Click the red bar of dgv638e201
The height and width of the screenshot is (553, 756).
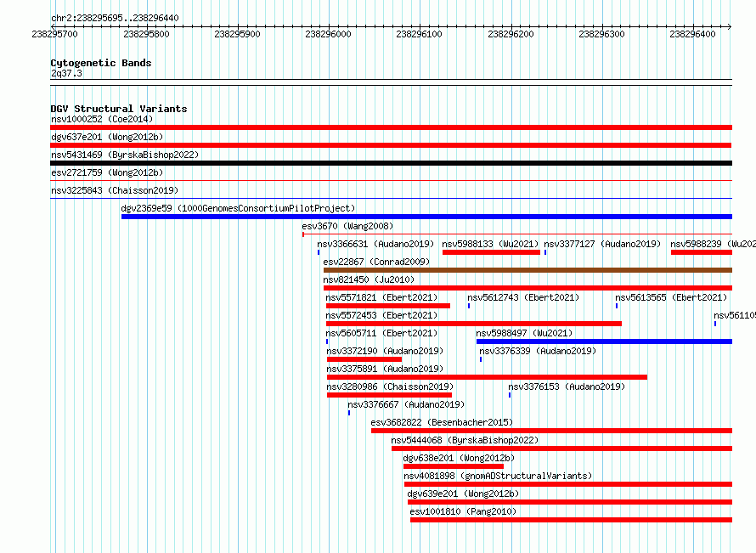coord(454,466)
